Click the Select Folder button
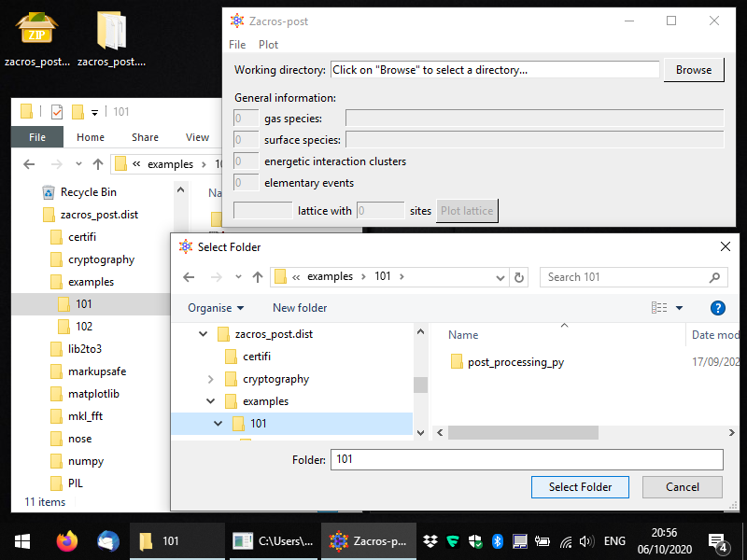Image resolution: width=747 pixels, height=560 pixels. pyautogui.click(x=580, y=487)
